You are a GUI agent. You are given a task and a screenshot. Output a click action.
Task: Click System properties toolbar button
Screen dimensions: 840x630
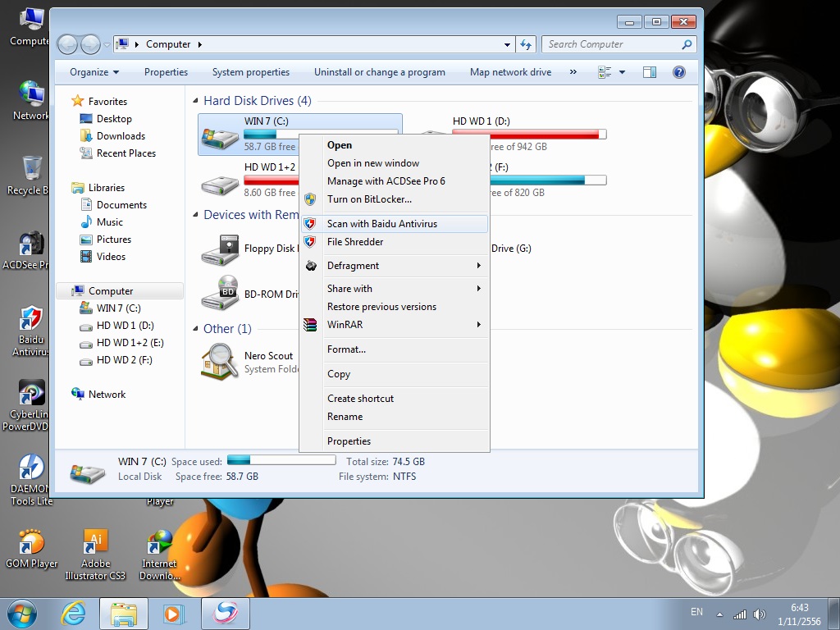[x=251, y=72]
